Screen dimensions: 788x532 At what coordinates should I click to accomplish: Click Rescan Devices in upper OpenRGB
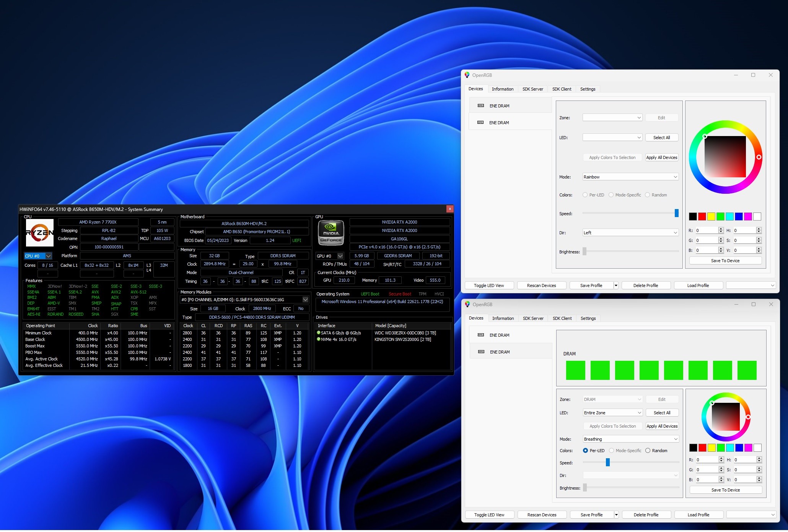[x=541, y=285]
